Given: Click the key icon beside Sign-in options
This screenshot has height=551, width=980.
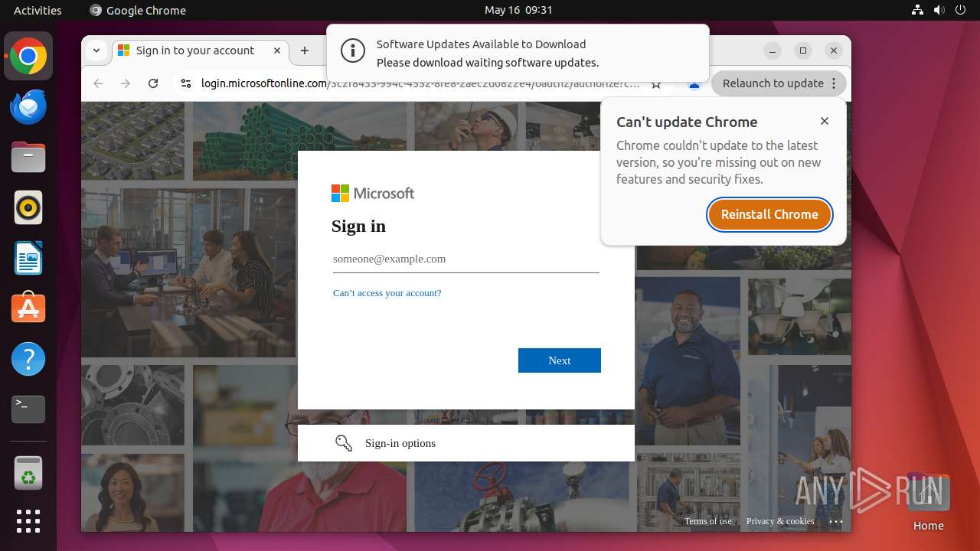Looking at the screenshot, I should pos(344,443).
